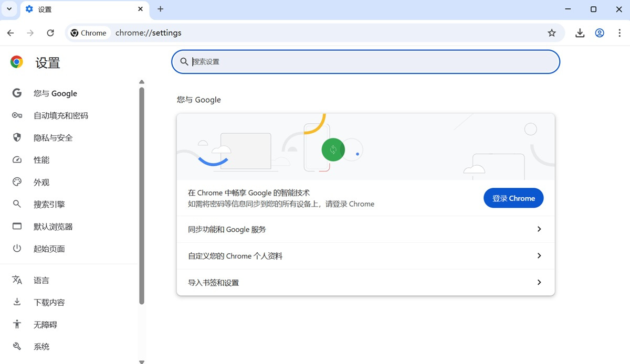This screenshot has height=364, width=630.
Task: Expand 导入书签和设置
Action: [x=365, y=282]
